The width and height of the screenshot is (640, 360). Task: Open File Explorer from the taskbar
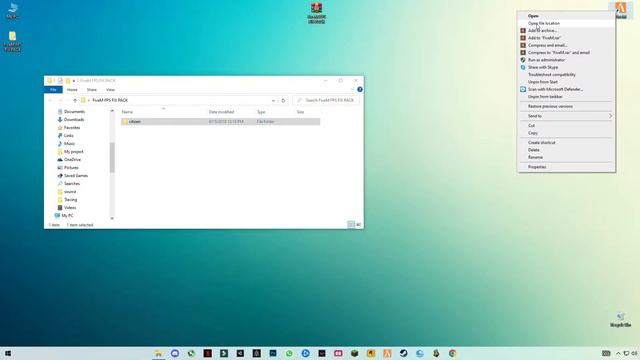[x=158, y=353]
